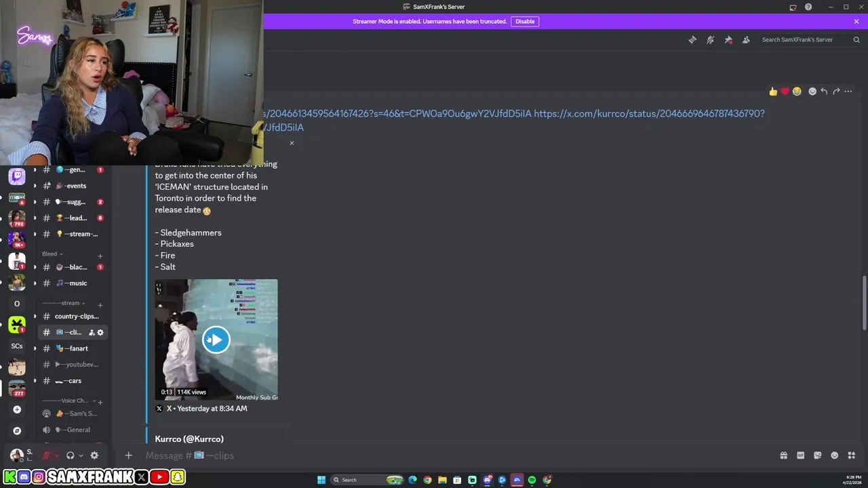Disable Streamer Mode

click(525, 22)
